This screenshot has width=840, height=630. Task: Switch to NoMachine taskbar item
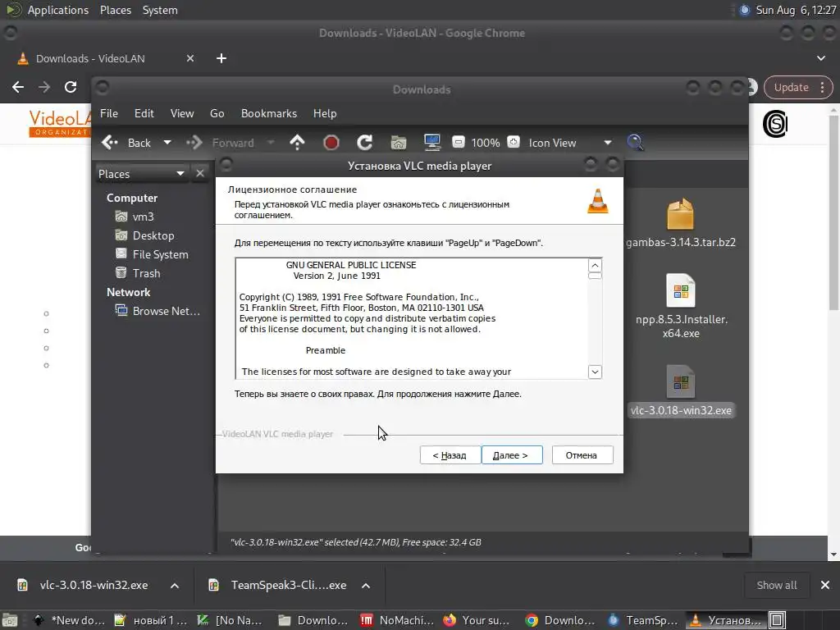[x=398, y=620]
